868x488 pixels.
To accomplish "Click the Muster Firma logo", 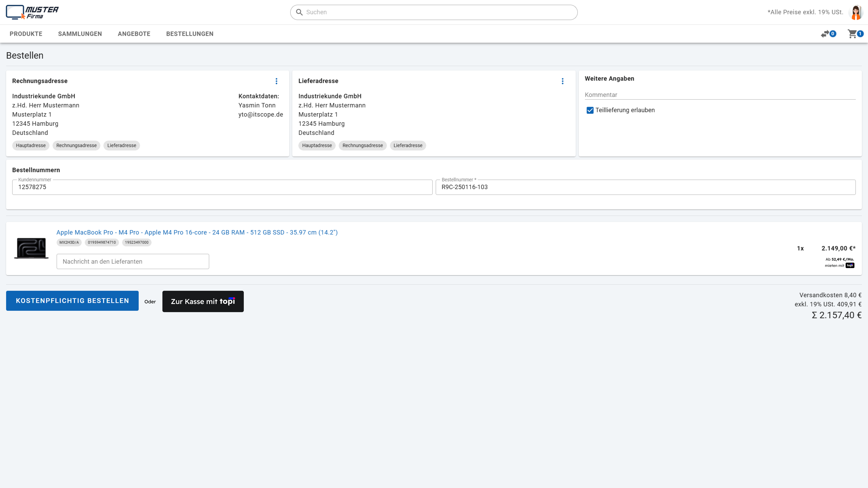I will [32, 12].
